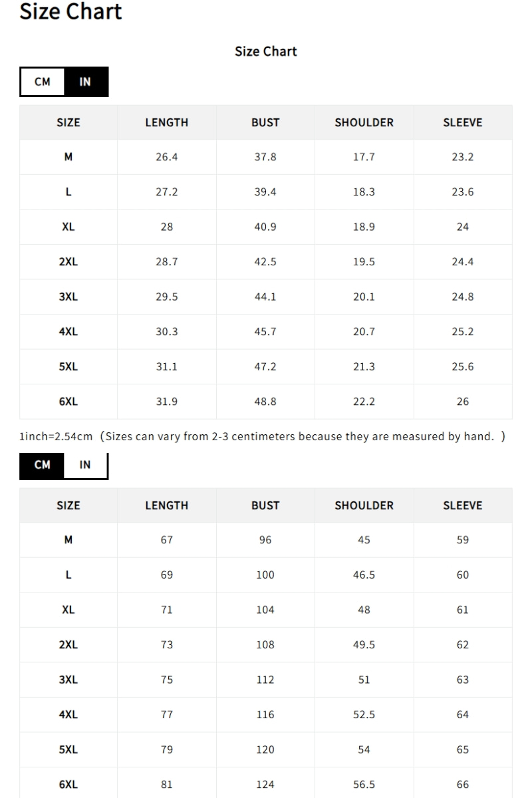Click the 31.9 length measurement cell
This screenshot has width=532, height=798.
(166, 402)
